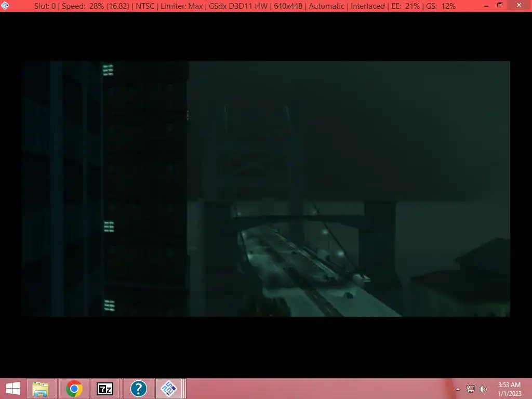Screen dimensions: 532x399
Task: Open the blue question mark help app
Action: click(138, 389)
